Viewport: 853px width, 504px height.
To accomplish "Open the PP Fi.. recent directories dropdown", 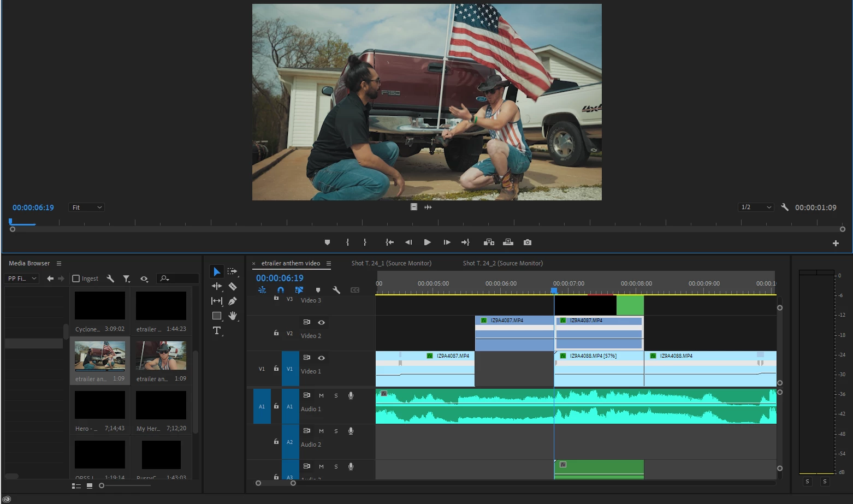I will pos(22,278).
